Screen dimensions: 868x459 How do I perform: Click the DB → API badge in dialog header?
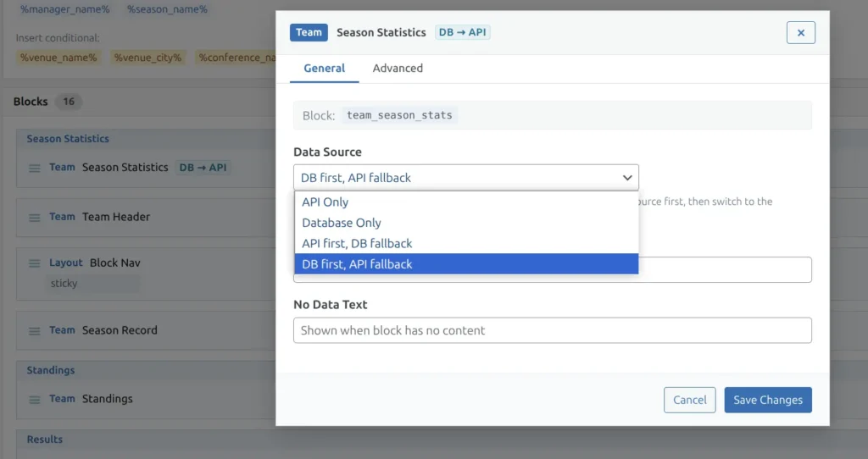tap(462, 32)
